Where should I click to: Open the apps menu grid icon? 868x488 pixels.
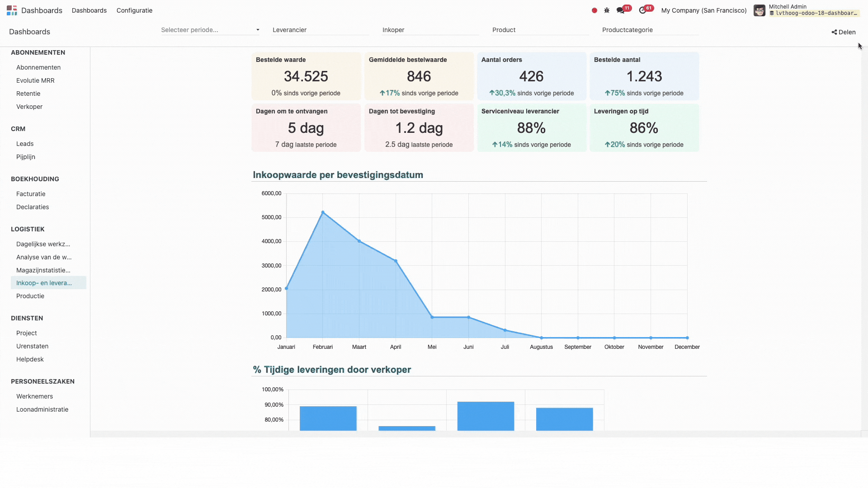(11, 10)
